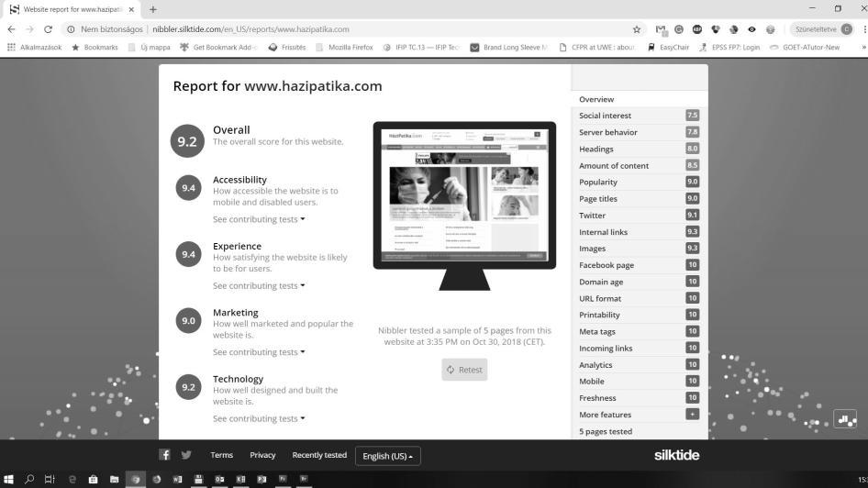Screen dimensions: 868x488
Task: Click the eye extension icon in toolbar
Action: 751,29
